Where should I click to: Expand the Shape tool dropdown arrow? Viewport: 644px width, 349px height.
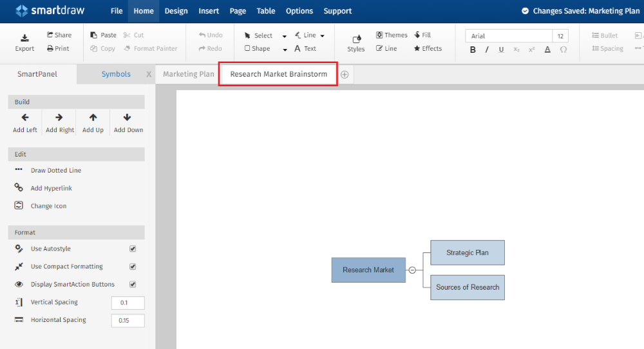click(285, 50)
